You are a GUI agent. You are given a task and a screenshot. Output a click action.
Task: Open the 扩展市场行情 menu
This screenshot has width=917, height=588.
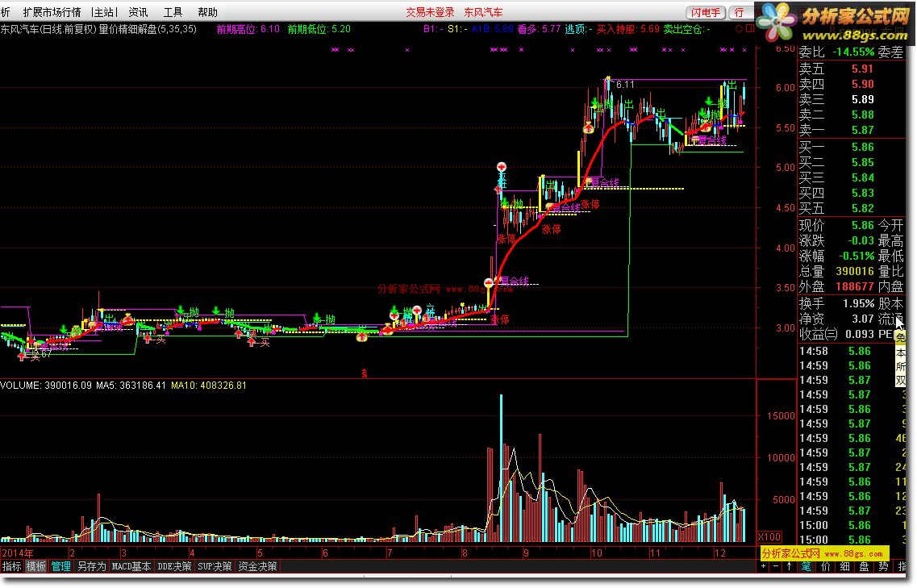click(x=52, y=12)
